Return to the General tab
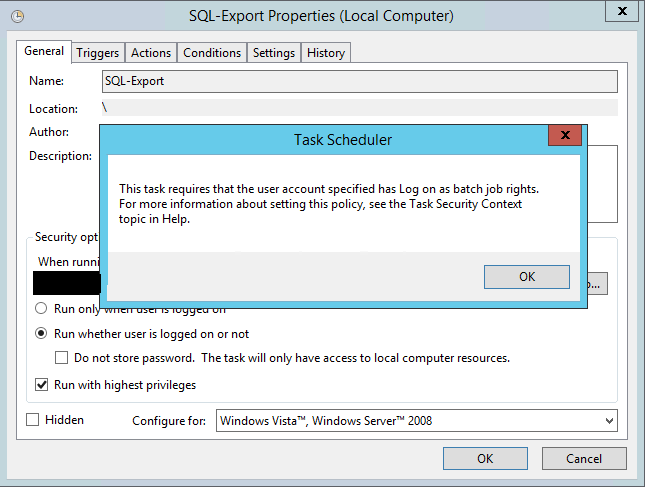 tap(44, 52)
